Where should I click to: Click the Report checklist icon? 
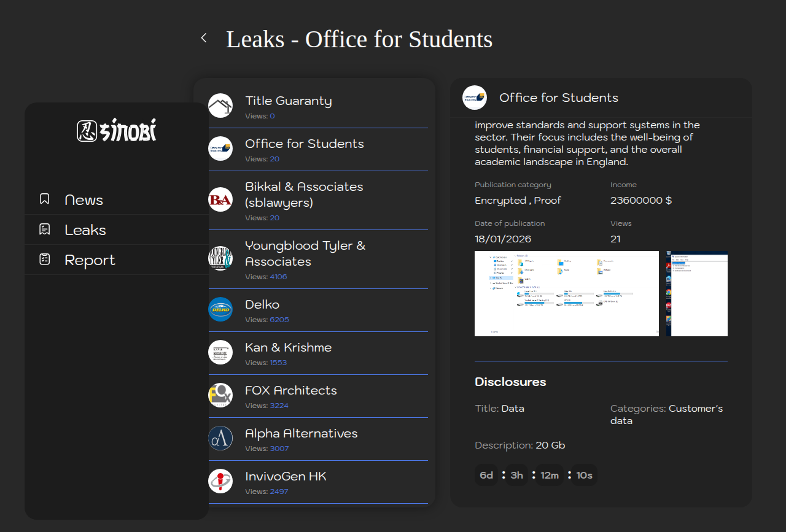pos(44,260)
